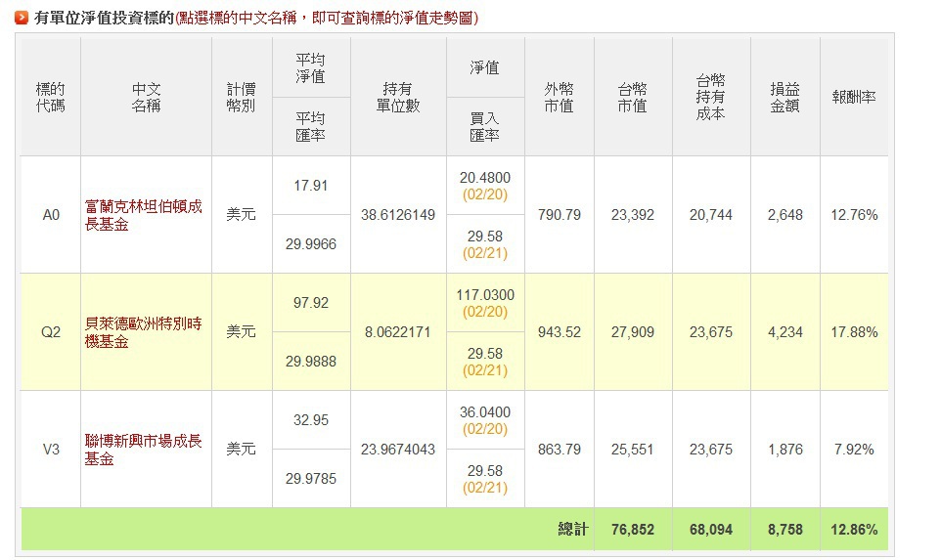Select fund code A0
Viewport: 941px width, 560px height.
[x=51, y=215]
